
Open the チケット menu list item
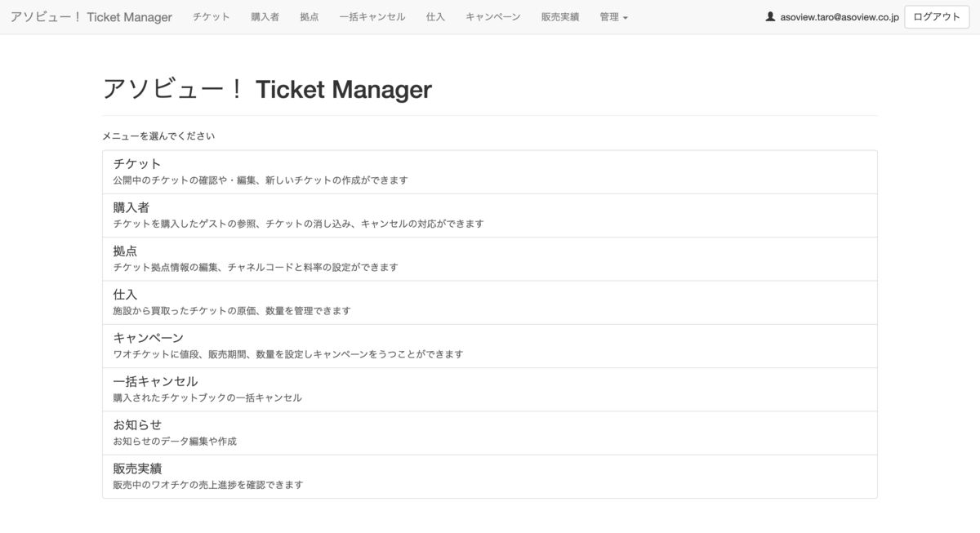(x=490, y=172)
